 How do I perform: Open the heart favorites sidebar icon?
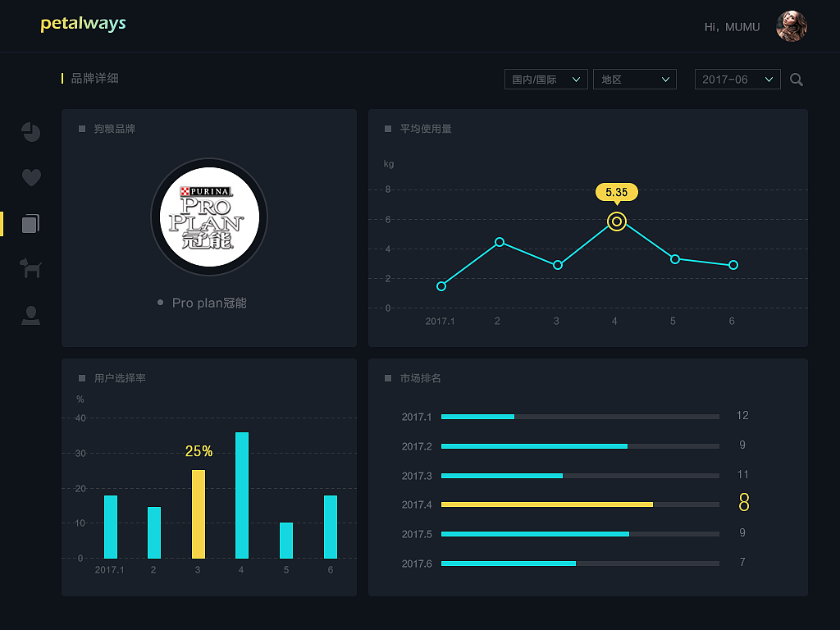point(31,177)
